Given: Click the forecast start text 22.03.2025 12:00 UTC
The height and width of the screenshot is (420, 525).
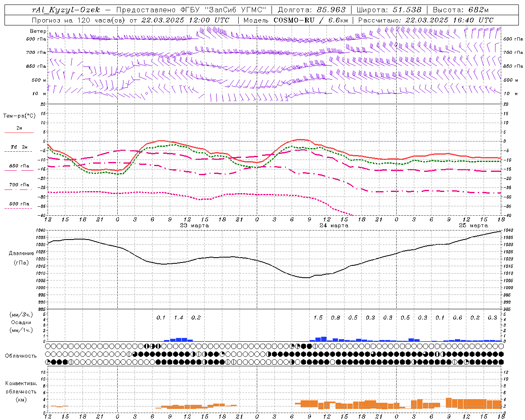Looking at the screenshot, I should pos(185,20).
